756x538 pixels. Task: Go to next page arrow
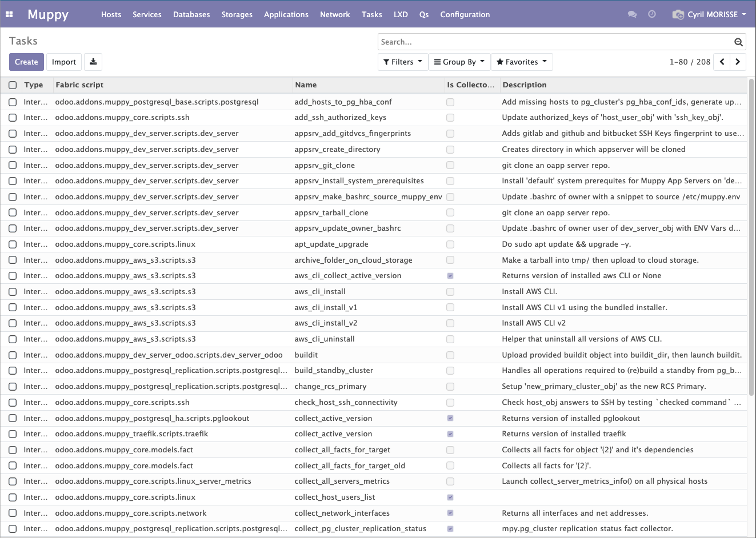(x=738, y=62)
